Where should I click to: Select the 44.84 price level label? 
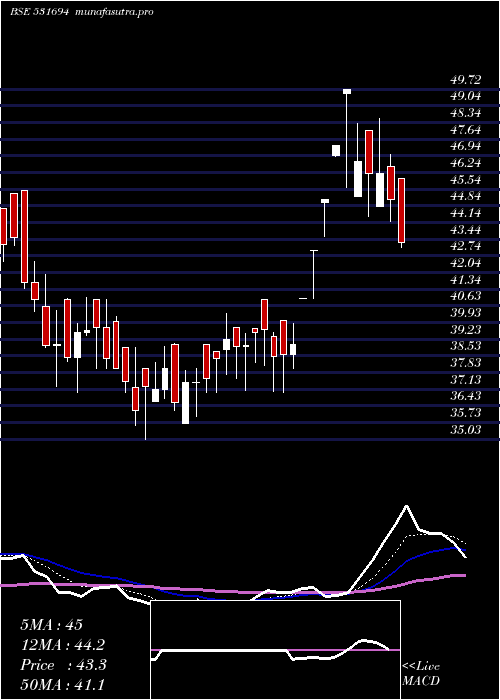point(466,196)
